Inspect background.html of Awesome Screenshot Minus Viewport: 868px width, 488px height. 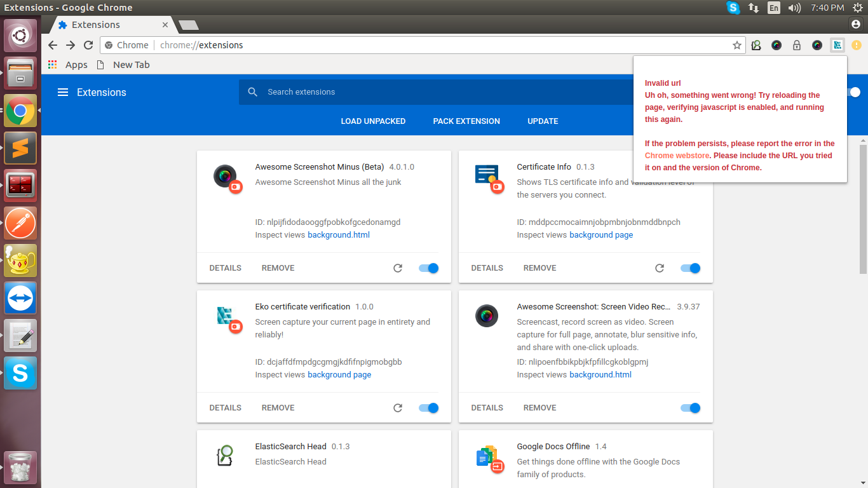339,235
